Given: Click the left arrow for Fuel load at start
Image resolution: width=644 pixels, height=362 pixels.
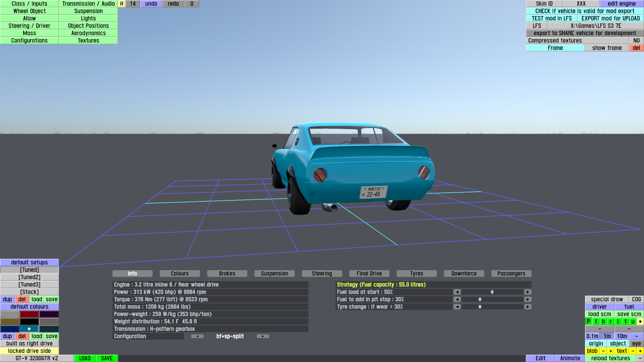Looking at the screenshot, I should tap(457, 292).
